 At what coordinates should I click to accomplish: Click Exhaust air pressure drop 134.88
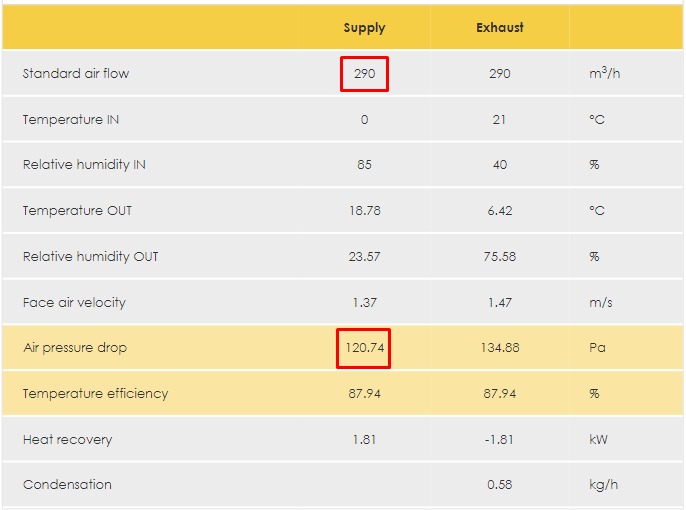point(500,348)
